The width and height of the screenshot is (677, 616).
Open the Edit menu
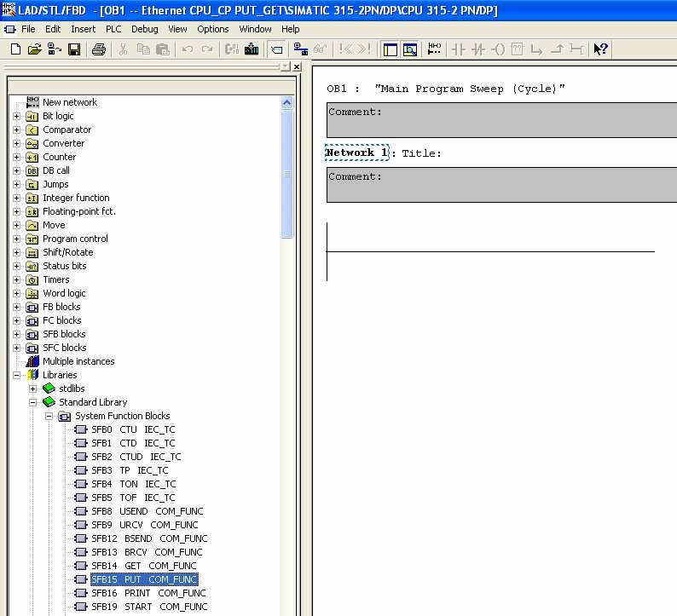tap(53, 29)
